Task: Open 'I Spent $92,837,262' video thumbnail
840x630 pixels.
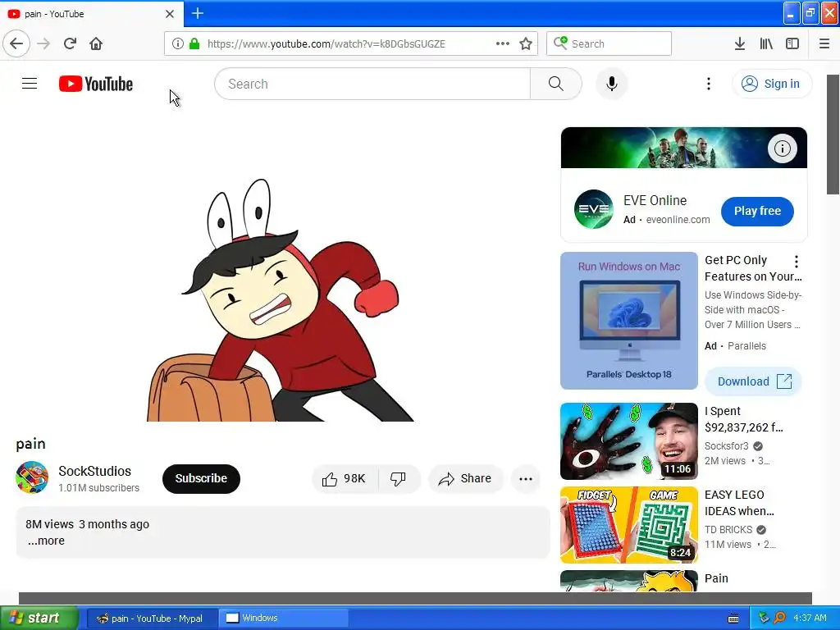Action: pyautogui.click(x=629, y=441)
